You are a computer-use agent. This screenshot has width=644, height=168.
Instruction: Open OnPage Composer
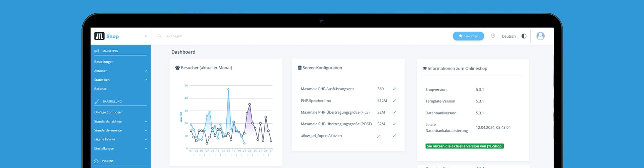click(108, 112)
